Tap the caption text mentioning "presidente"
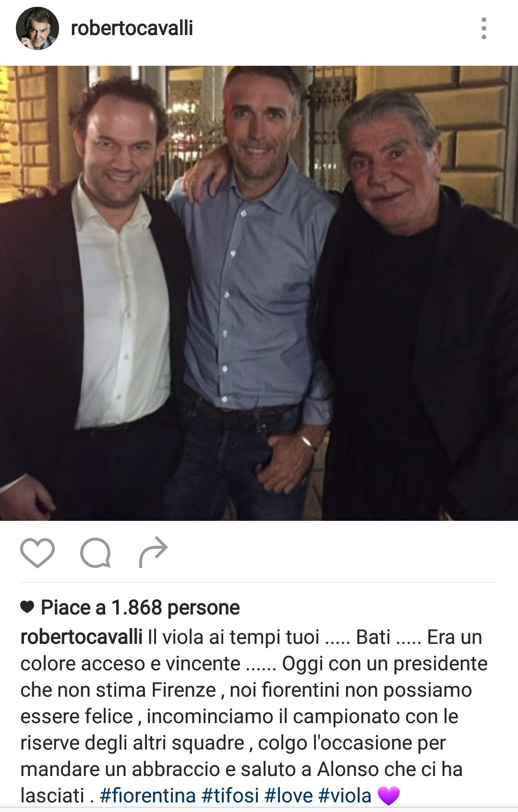 (x=440, y=664)
